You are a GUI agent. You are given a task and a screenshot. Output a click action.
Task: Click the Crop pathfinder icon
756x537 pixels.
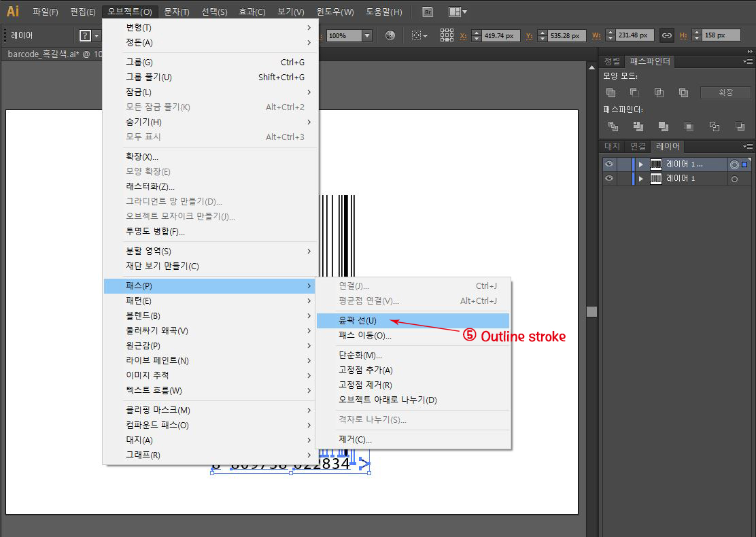point(689,126)
